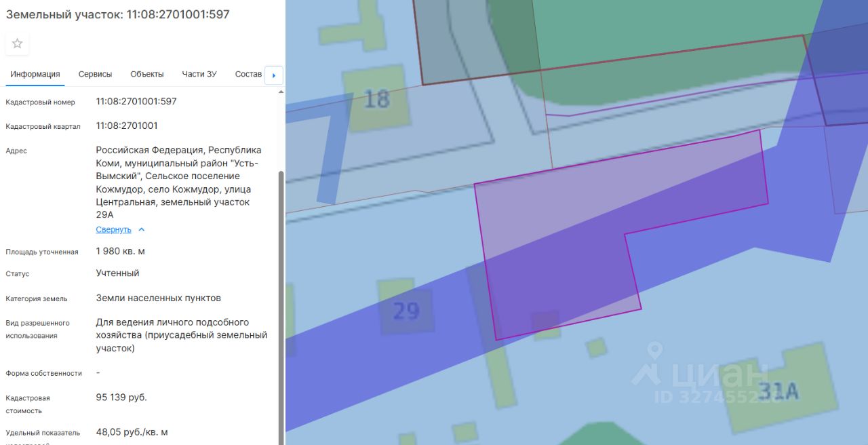Viewport: 868px width, 445px height.
Task: Click the status value Учтенный
Action: pyautogui.click(x=117, y=273)
